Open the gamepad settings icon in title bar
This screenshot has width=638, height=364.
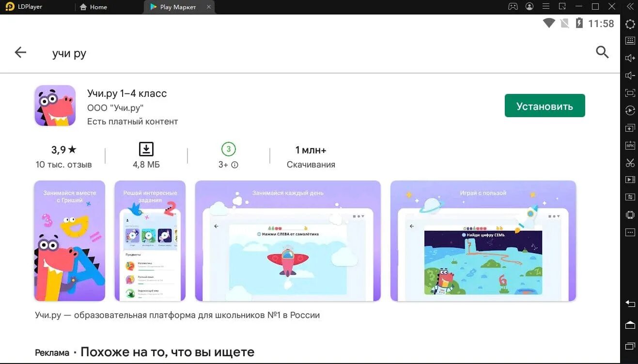(513, 7)
